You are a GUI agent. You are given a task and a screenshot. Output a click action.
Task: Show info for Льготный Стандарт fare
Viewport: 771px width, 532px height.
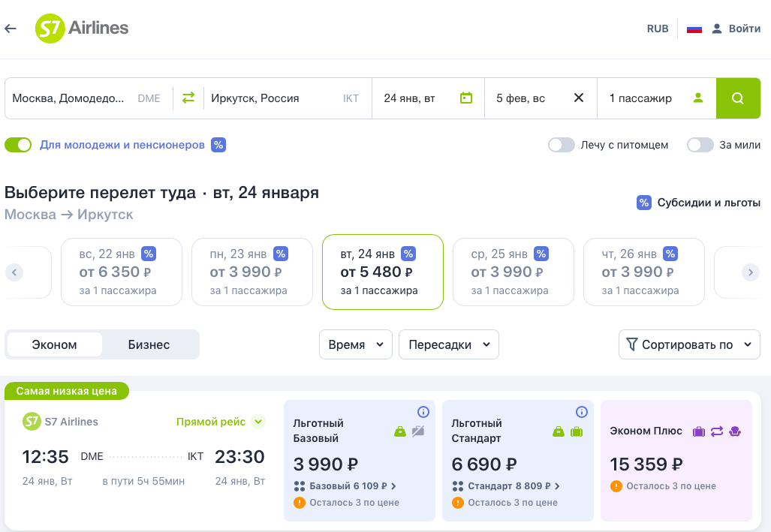582,412
